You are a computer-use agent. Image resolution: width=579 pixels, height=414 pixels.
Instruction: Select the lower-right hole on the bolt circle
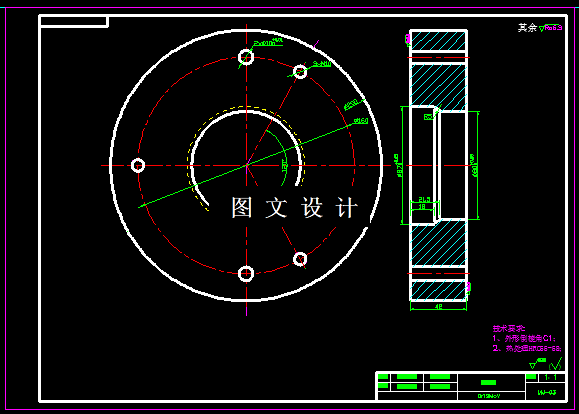300,259
